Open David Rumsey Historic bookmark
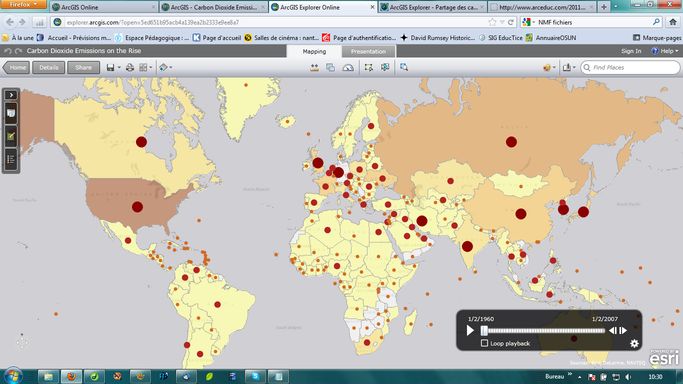 point(438,38)
